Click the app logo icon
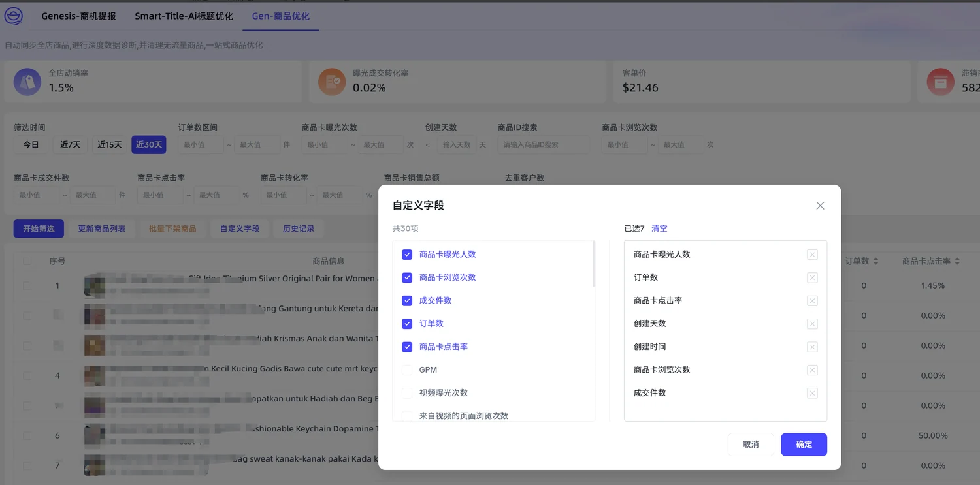The width and height of the screenshot is (980, 485). pyautogui.click(x=14, y=16)
